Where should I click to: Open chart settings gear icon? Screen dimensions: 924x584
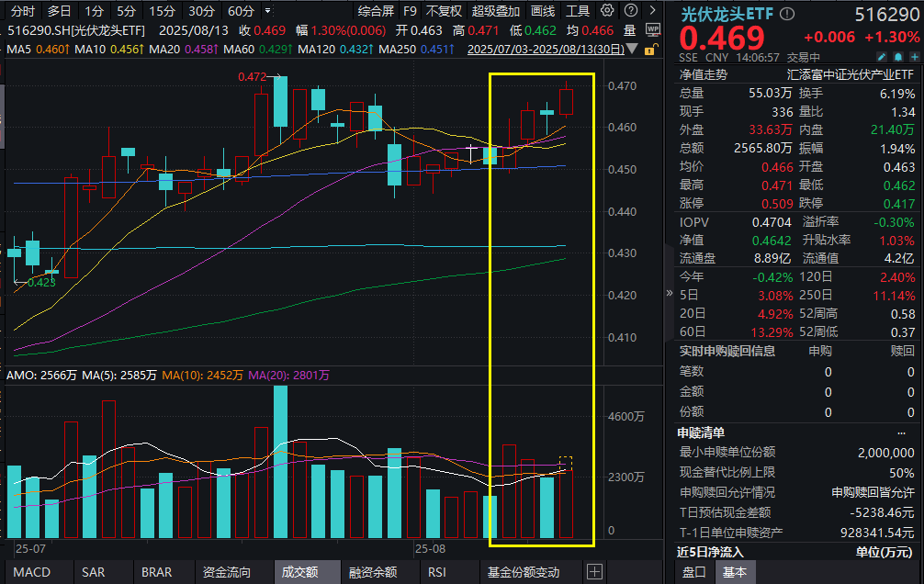pyautogui.click(x=608, y=11)
